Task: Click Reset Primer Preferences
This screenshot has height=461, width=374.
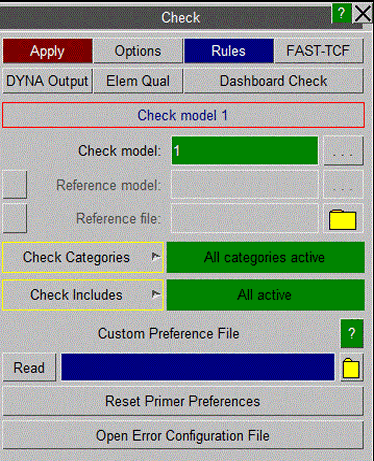Action: [183, 401]
